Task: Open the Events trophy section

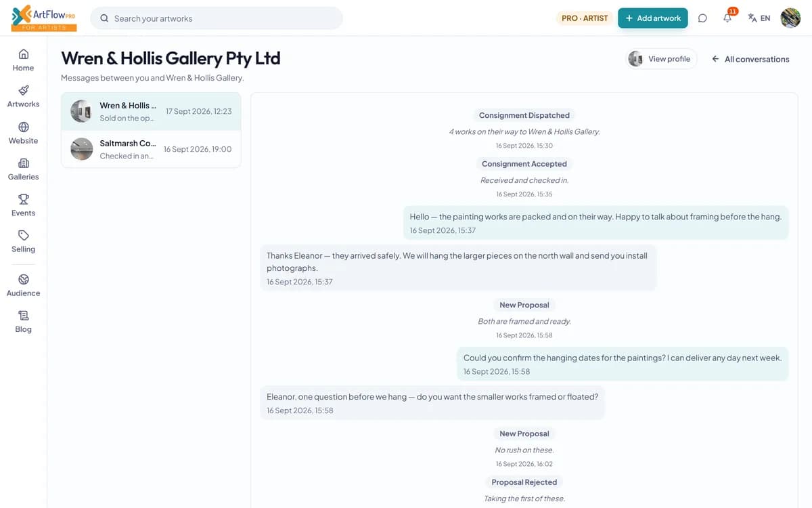Action: (x=23, y=205)
